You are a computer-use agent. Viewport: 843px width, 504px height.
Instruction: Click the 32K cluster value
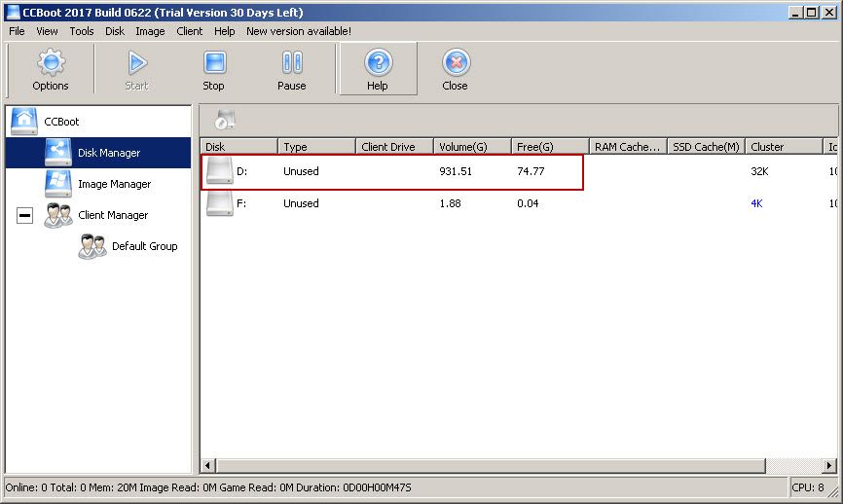(x=759, y=171)
